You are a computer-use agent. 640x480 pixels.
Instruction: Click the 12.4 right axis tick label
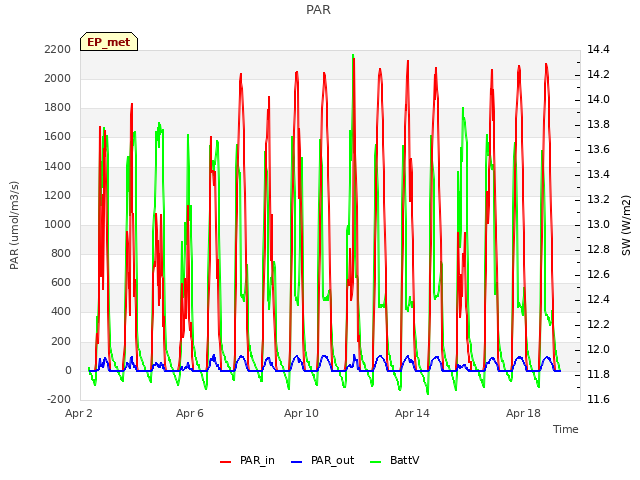(598, 300)
